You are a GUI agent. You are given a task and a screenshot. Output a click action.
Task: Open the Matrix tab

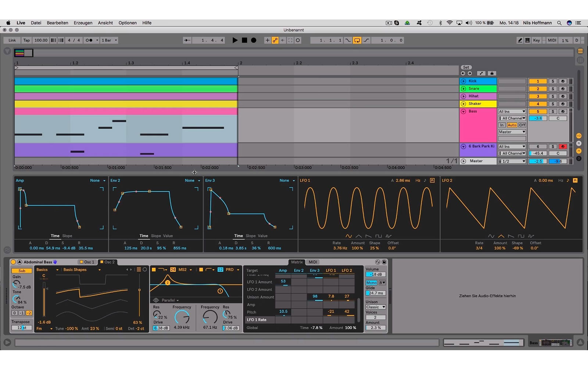tap(297, 262)
